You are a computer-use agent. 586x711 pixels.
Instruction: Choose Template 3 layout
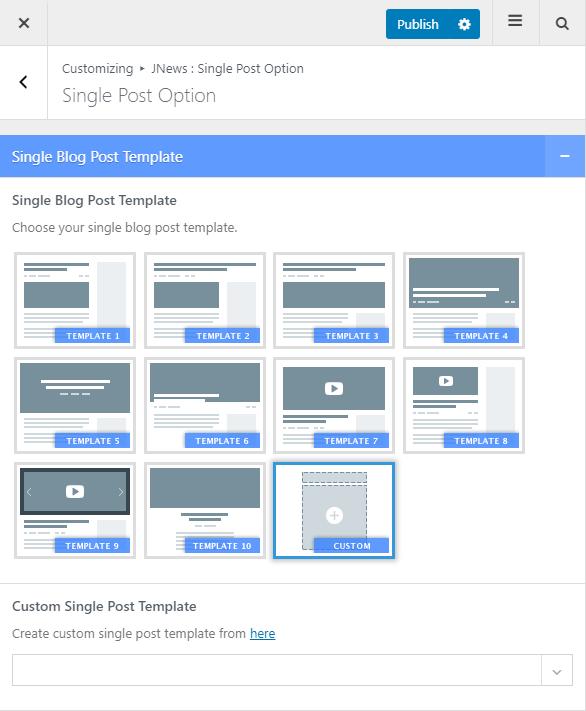[x=334, y=301]
